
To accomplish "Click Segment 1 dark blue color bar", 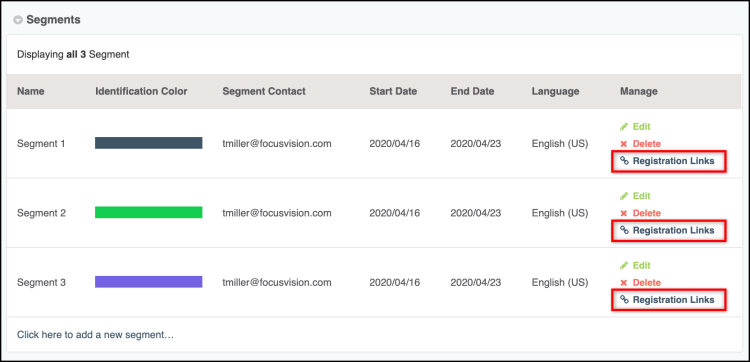I will [x=148, y=143].
